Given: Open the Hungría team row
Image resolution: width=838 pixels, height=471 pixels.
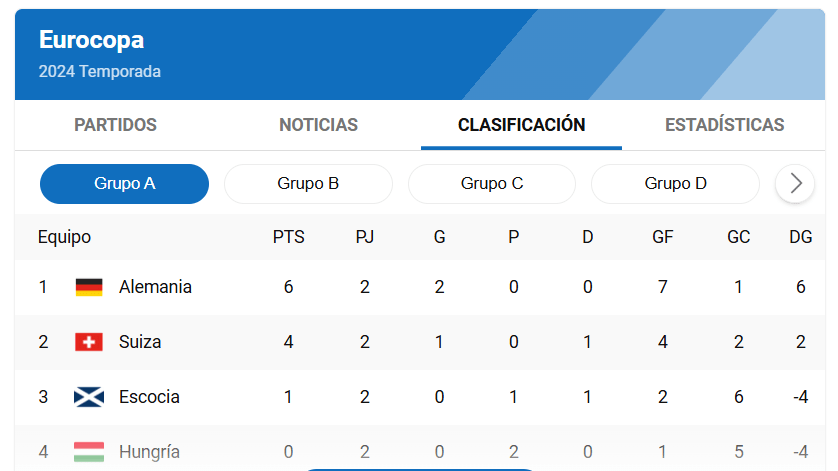Looking at the screenshot, I should click(420, 448).
